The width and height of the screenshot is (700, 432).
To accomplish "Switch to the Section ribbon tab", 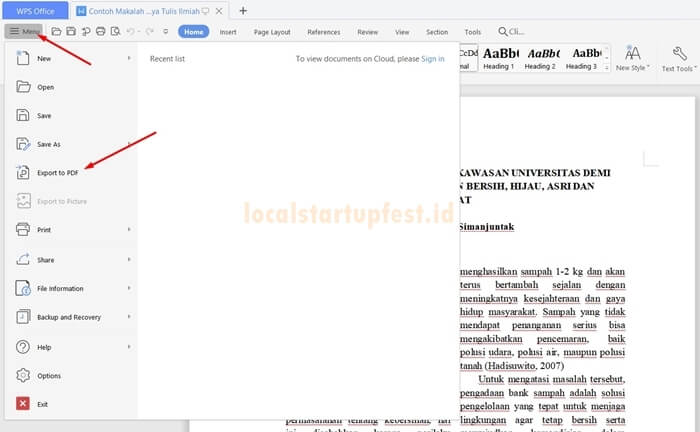I will pos(437,32).
